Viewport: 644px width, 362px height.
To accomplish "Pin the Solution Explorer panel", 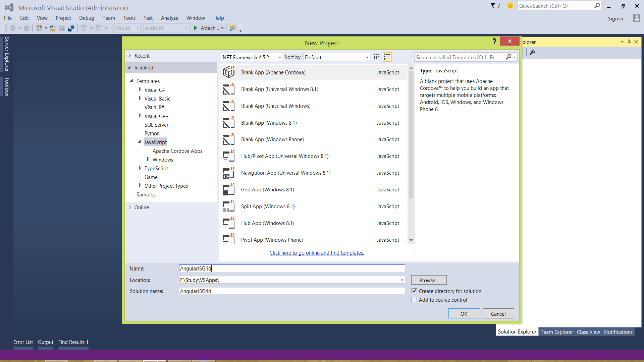I will 629,42.
